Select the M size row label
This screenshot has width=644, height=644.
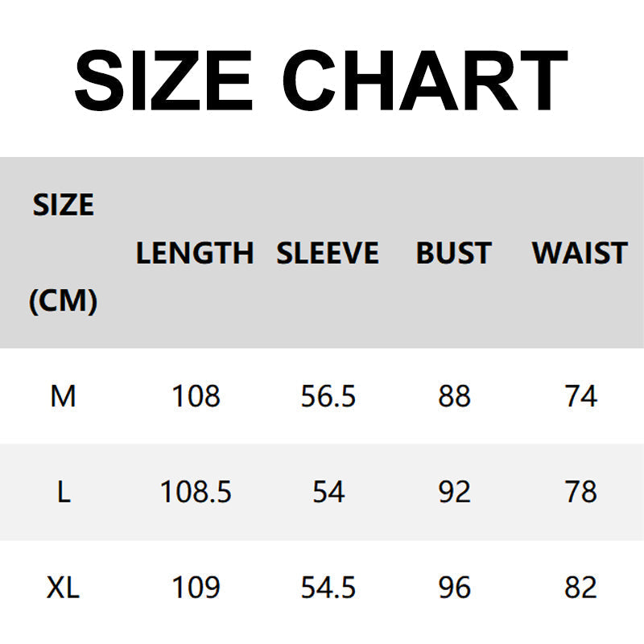pyautogui.click(x=63, y=396)
